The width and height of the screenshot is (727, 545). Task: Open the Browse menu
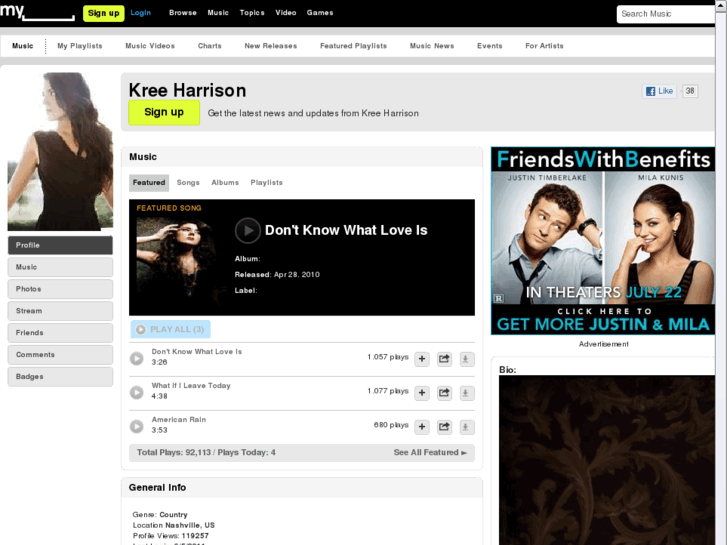[183, 13]
